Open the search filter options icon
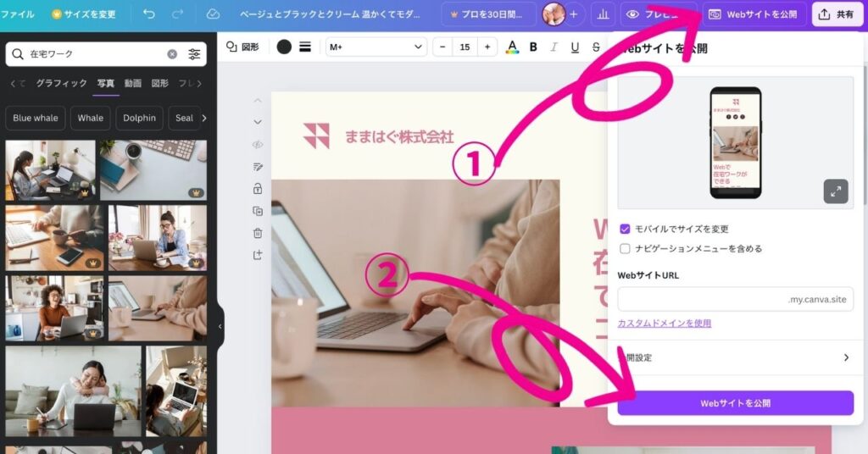 (x=194, y=54)
